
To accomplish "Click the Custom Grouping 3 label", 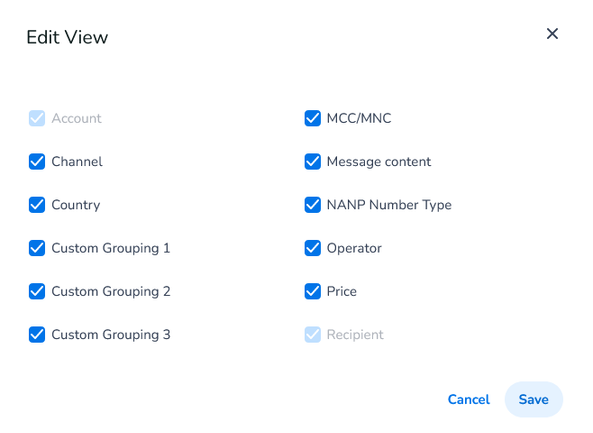I will tap(111, 335).
